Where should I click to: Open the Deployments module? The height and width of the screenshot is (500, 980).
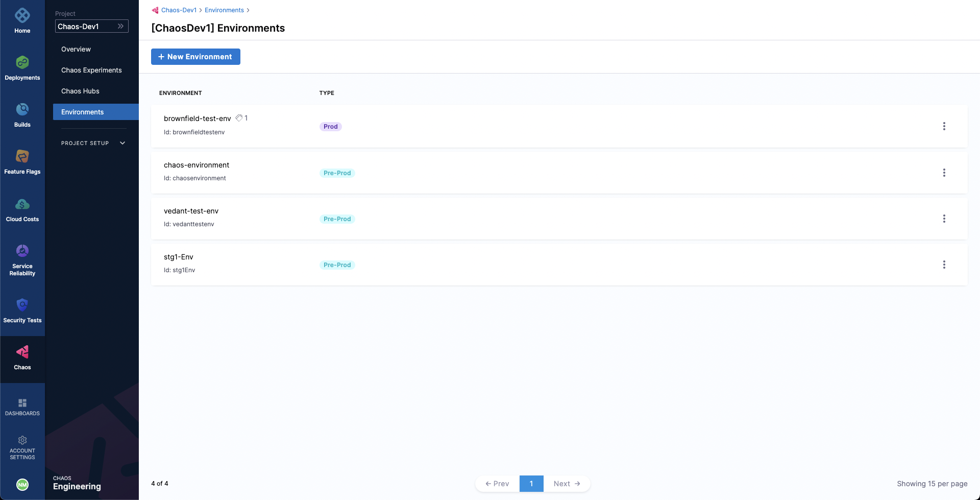22,68
